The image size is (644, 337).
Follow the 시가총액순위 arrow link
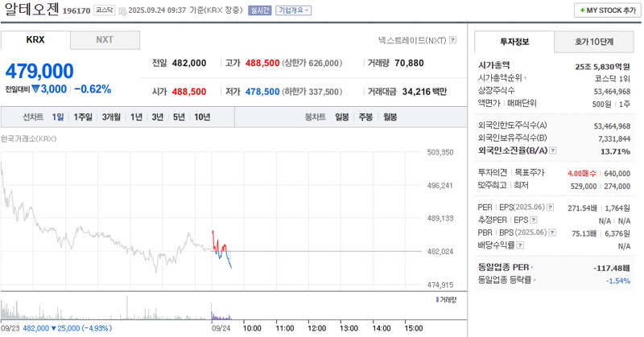tap(502, 77)
